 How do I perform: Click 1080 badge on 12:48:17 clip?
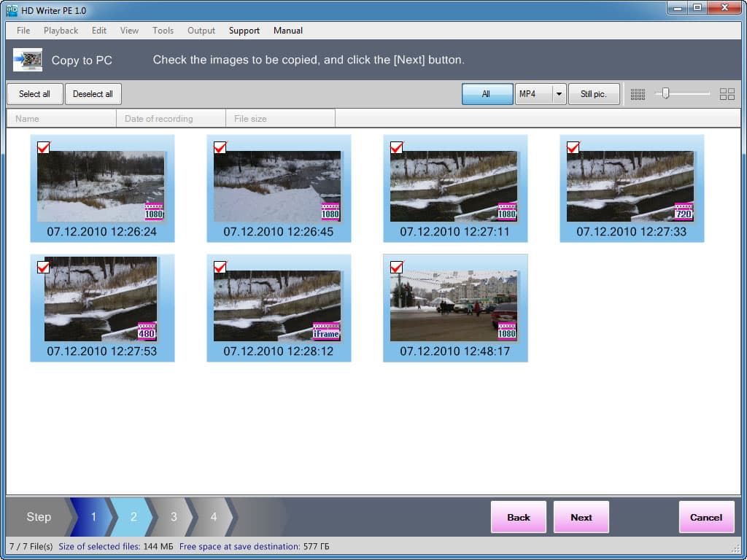[507, 332]
